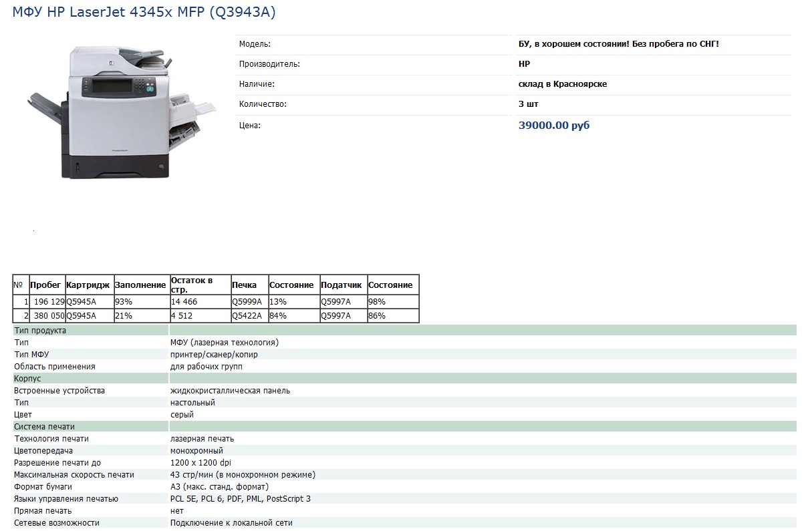Click the 39000.00 руб price
This screenshot has height=531, width=812.
pos(554,126)
